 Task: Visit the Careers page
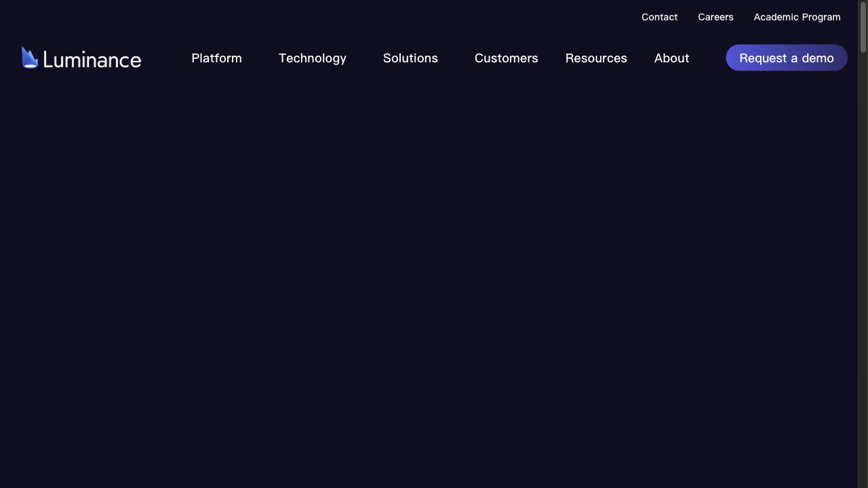pos(715,17)
